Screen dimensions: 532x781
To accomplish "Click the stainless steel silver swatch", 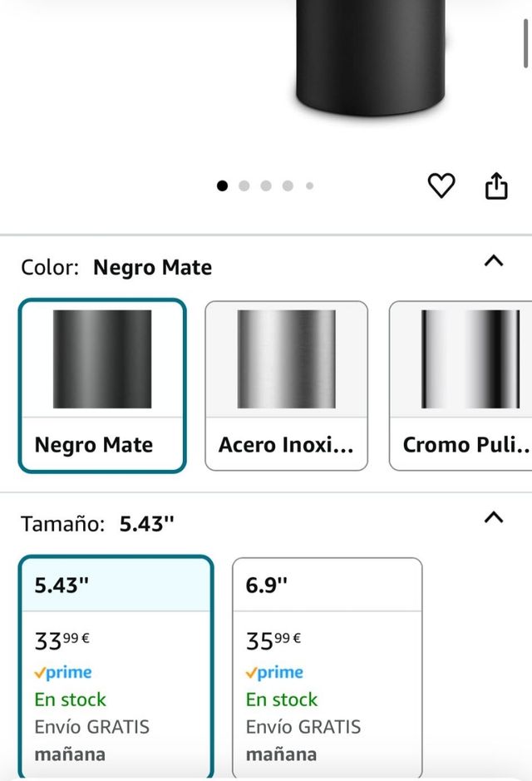I will [286, 358].
